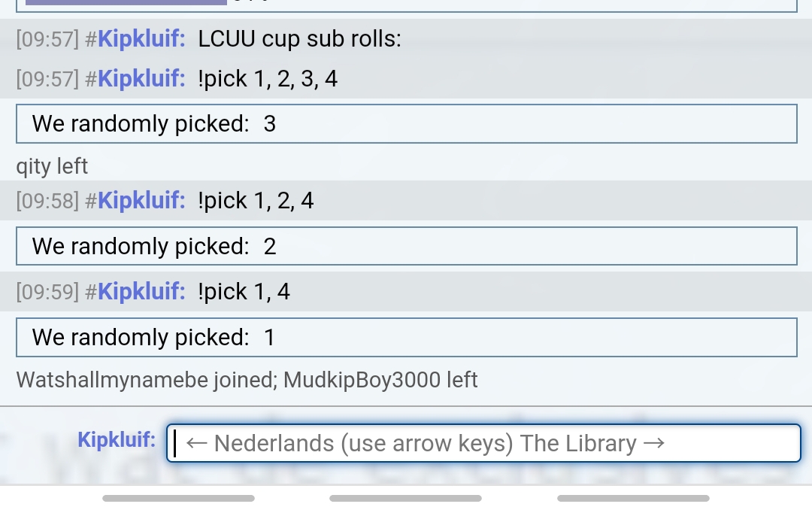Select Kipkluif's name beside "!pick 1, 2, 3, 4"

pyautogui.click(x=141, y=79)
